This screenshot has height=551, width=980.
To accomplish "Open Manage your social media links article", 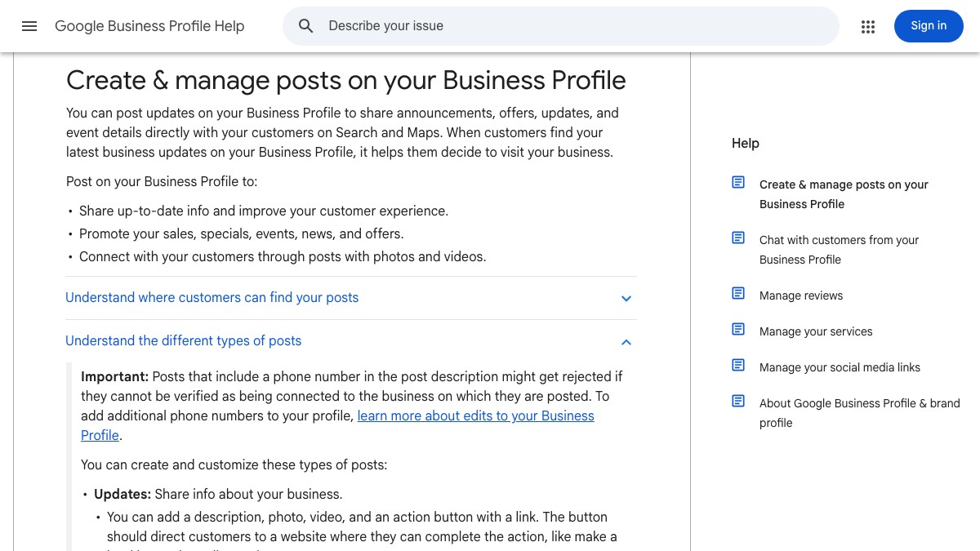I will pyautogui.click(x=840, y=367).
